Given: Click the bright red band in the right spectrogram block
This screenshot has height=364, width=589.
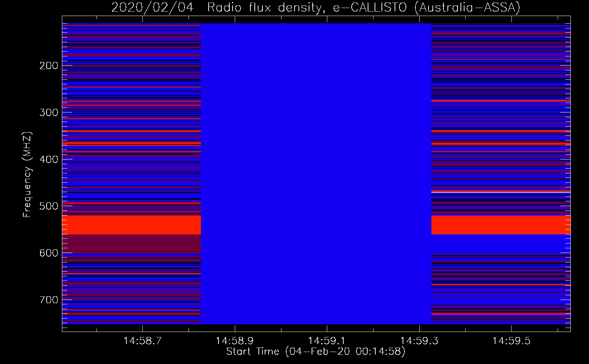Looking at the screenshot, I should click(501, 225).
